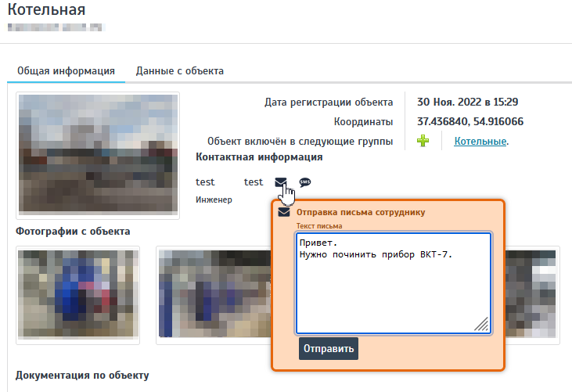This screenshot has height=392, width=572.
Task: Open the first photo under Фотографии с объекта
Action: [77, 294]
